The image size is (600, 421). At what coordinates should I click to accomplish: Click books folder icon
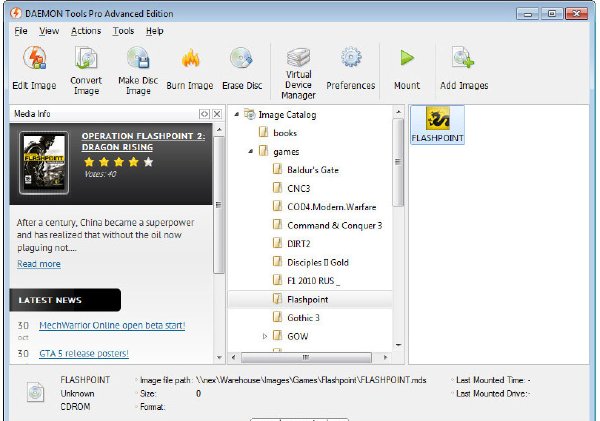263,132
